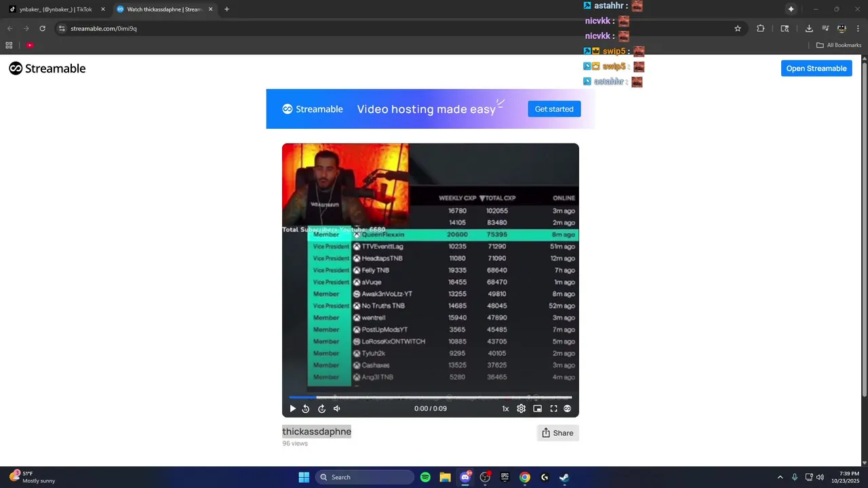Rewind the video 10 seconds
The width and height of the screenshot is (868, 488).
(306, 409)
